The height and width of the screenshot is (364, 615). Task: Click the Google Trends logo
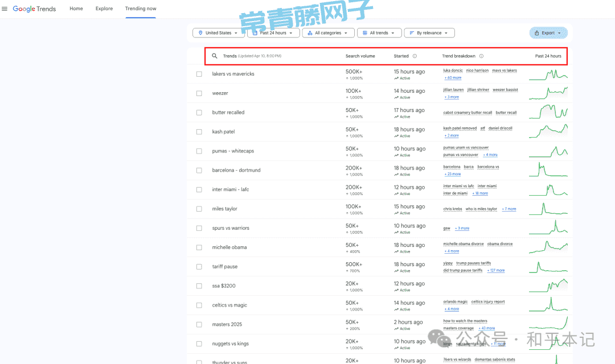[35, 9]
